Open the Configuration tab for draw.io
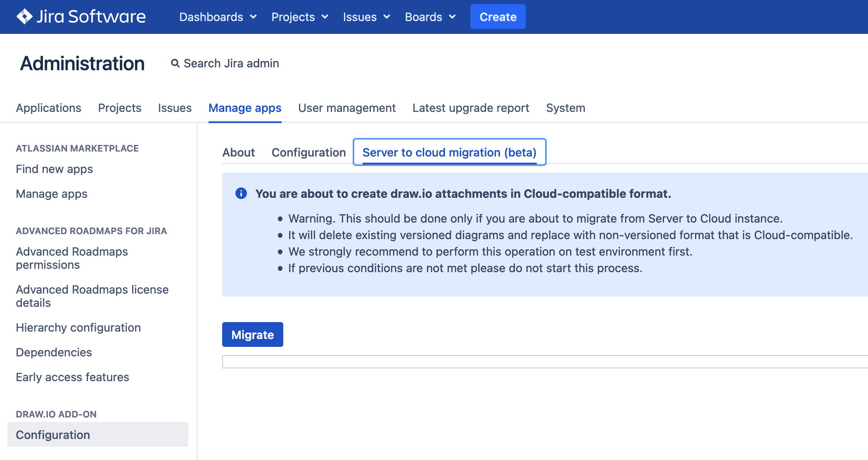This screenshot has height=460, width=868. 308,152
